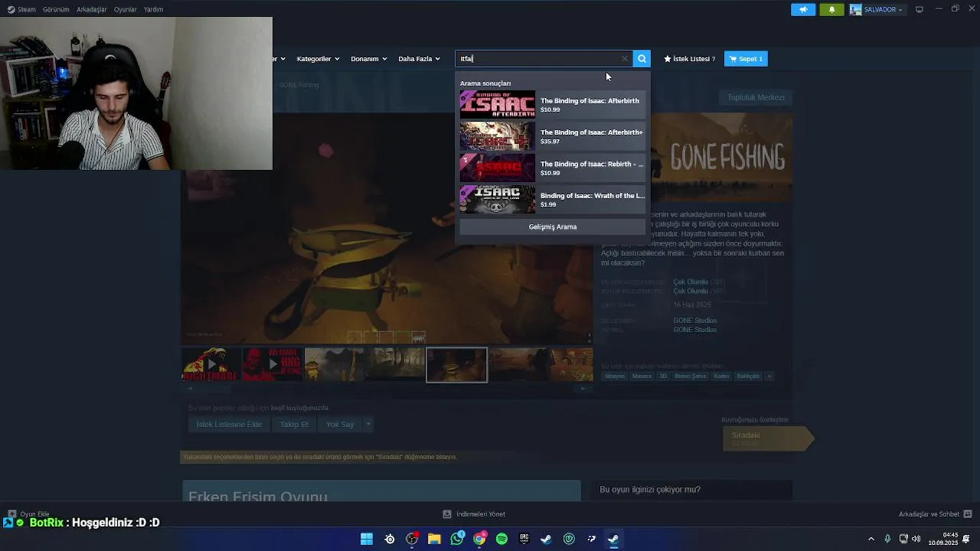Click the Macera tag
The image size is (980, 551).
(x=642, y=376)
